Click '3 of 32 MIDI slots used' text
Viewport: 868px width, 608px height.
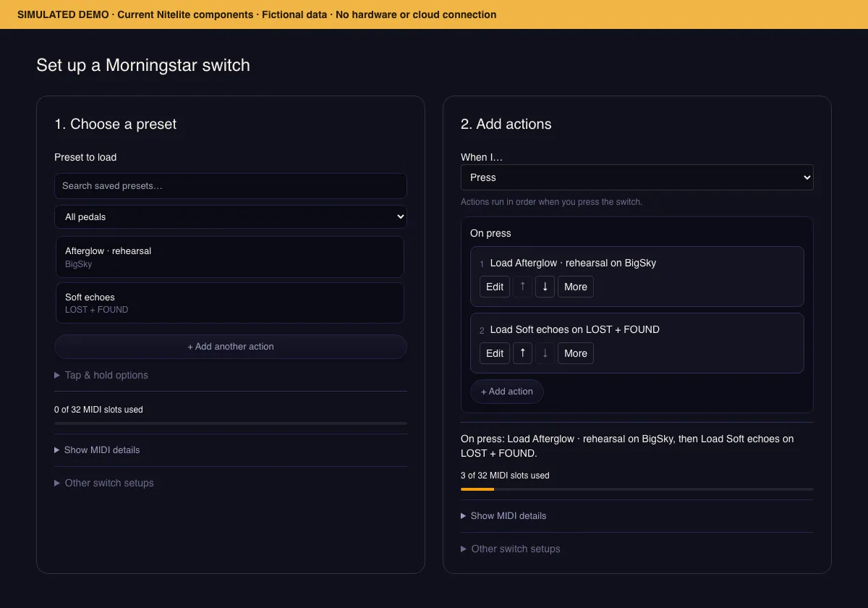[x=505, y=476]
